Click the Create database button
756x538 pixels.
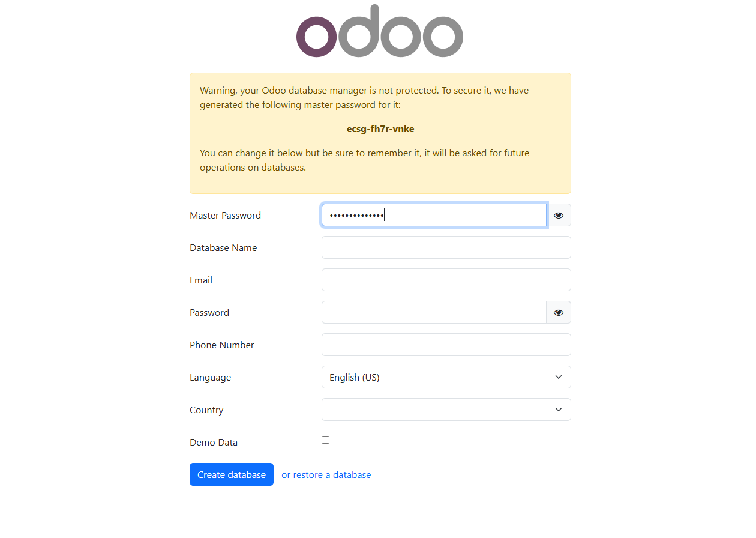(232, 474)
